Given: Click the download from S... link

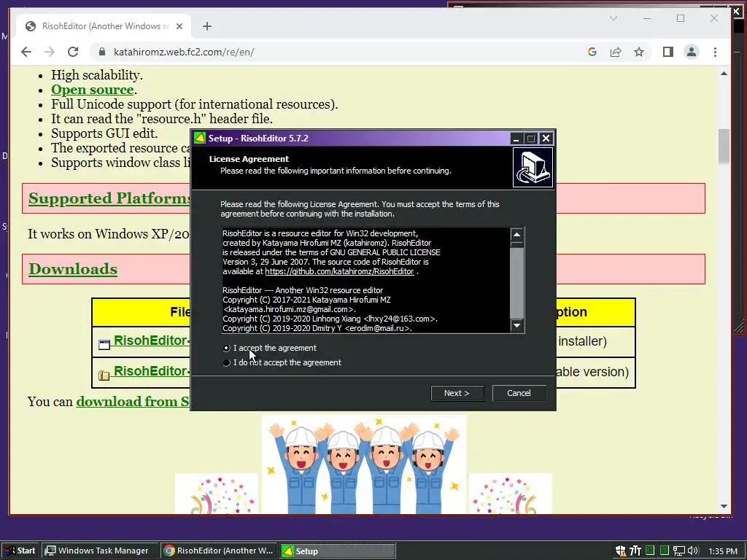Looking at the screenshot, I should [x=133, y=402].
